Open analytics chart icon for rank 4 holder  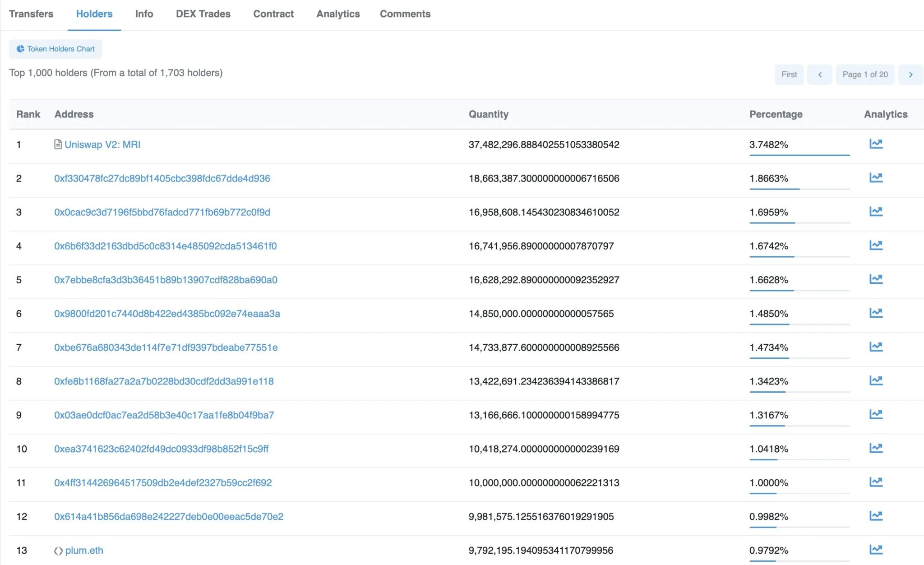[x=876, y=245]
